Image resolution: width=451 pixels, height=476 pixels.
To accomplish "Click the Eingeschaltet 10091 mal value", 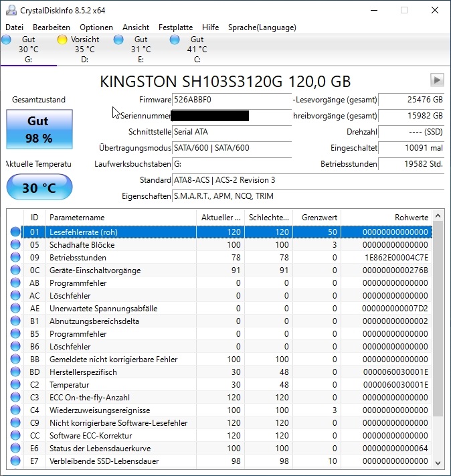I will [x=412, y=148].
